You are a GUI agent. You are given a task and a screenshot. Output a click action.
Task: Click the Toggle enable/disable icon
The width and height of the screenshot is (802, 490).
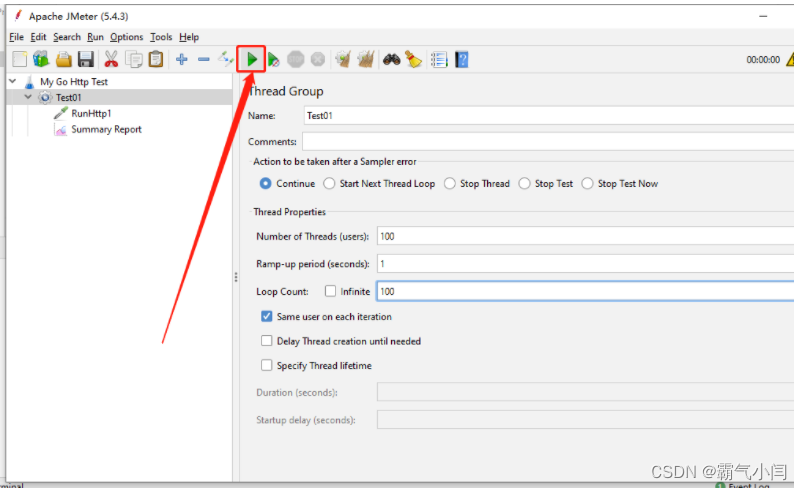(226, 59)
